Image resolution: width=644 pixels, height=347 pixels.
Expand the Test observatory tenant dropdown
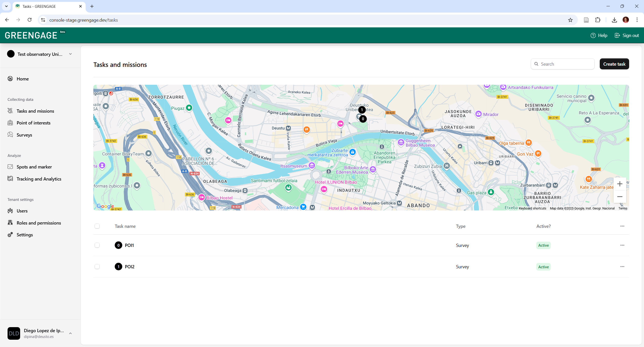[x=70, y=54]
